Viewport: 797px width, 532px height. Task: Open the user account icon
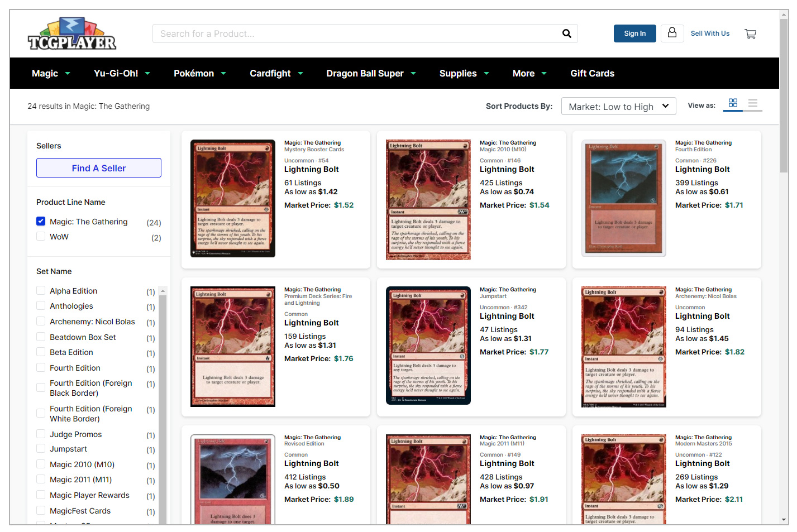tap(672, 33)
